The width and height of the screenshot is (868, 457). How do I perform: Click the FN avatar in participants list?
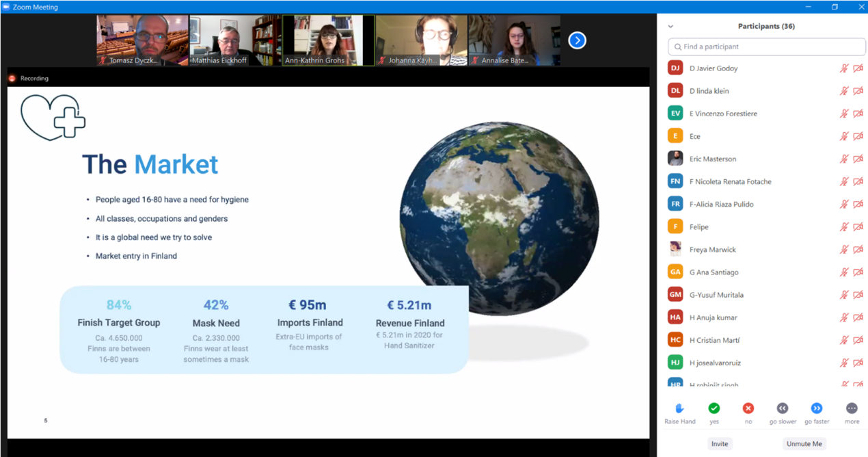(x=675, y=181)
